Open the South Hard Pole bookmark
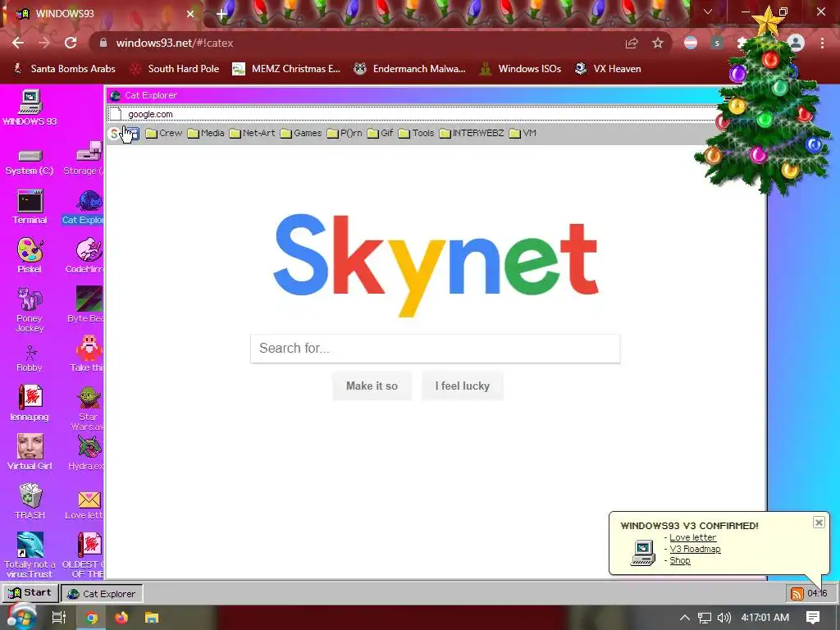The image size is (840, 630). [x=176, y=69]
